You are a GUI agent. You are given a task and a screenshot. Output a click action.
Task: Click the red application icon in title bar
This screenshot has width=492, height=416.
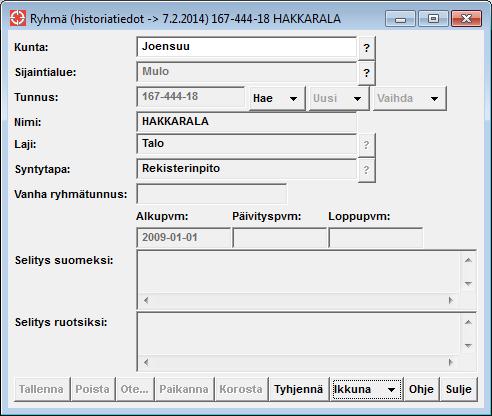(18, 18)
